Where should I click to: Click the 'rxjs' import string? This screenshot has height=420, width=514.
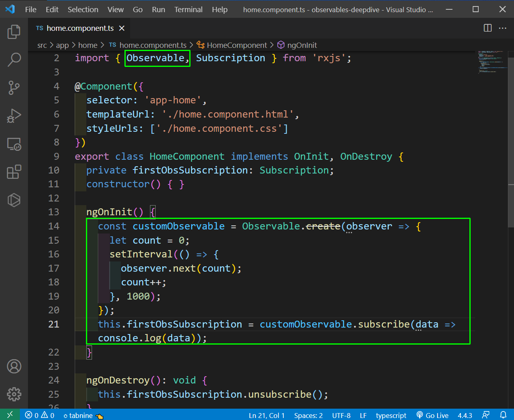coord(329,58)
